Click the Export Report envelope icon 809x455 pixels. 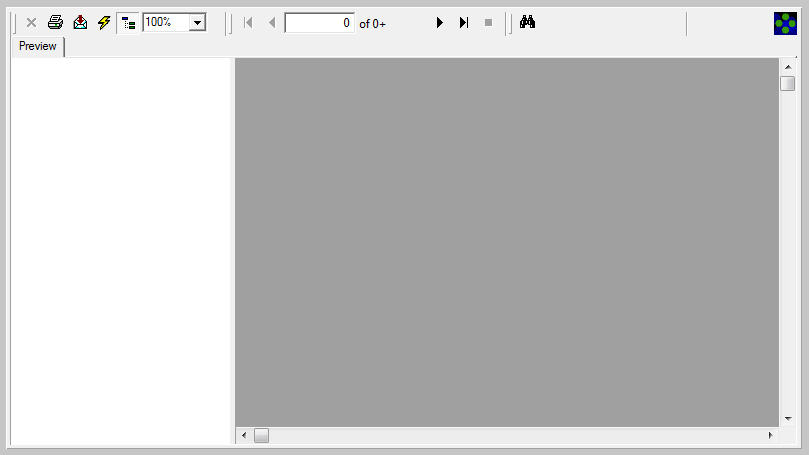pyautogui.click(x=80, y=22)
